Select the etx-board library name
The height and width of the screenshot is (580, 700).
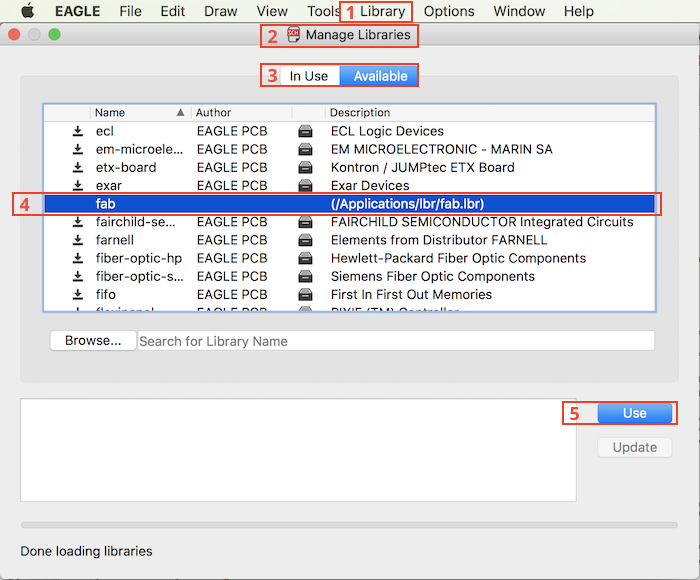click(126, 167)
